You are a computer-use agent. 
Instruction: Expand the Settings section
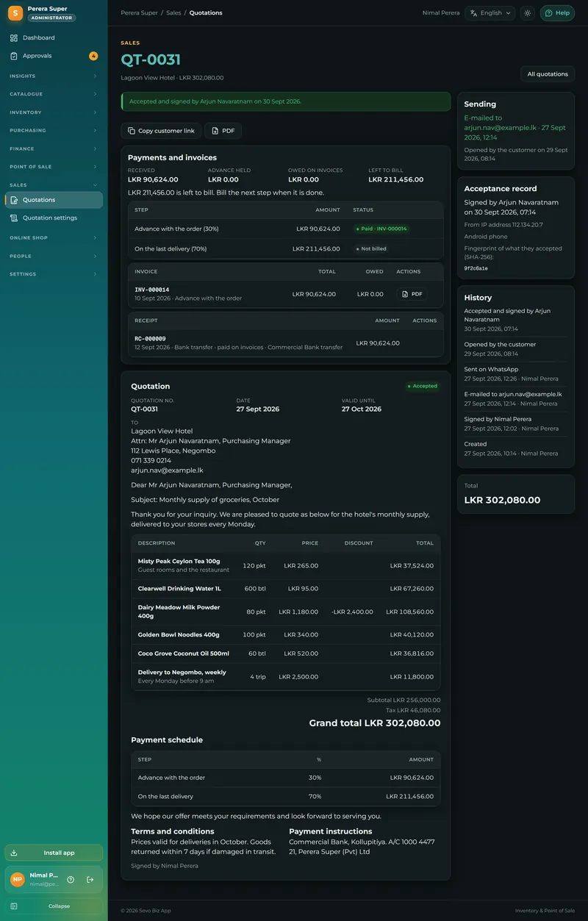click(x=54, y=274)
